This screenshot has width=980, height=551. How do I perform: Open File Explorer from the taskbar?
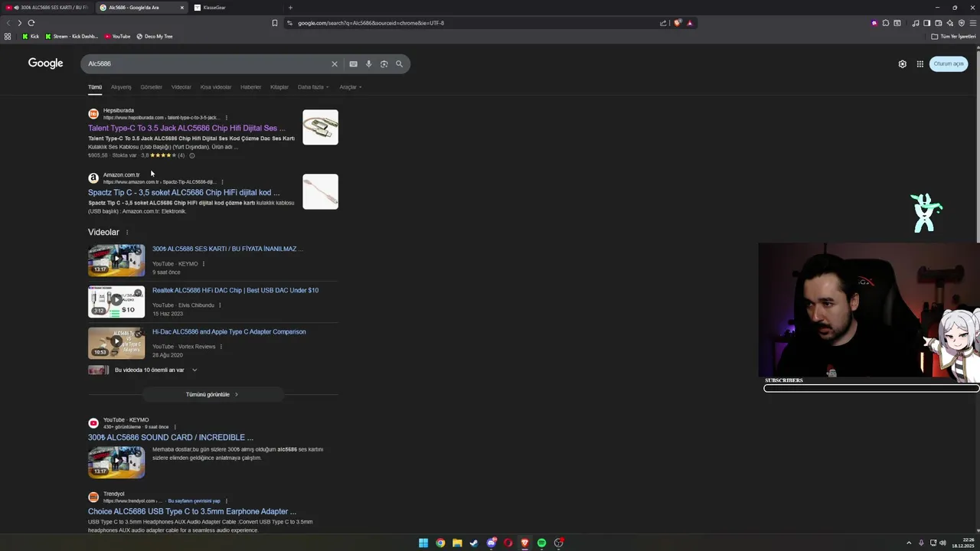point(457,543)
